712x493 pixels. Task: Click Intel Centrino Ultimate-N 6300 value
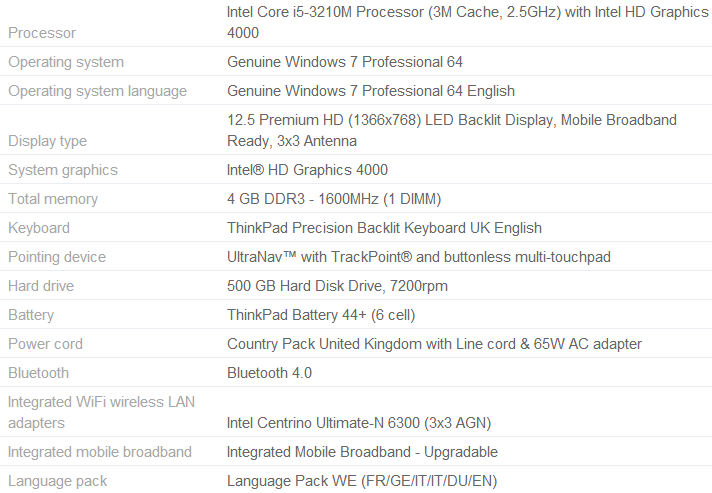[359, 424]
